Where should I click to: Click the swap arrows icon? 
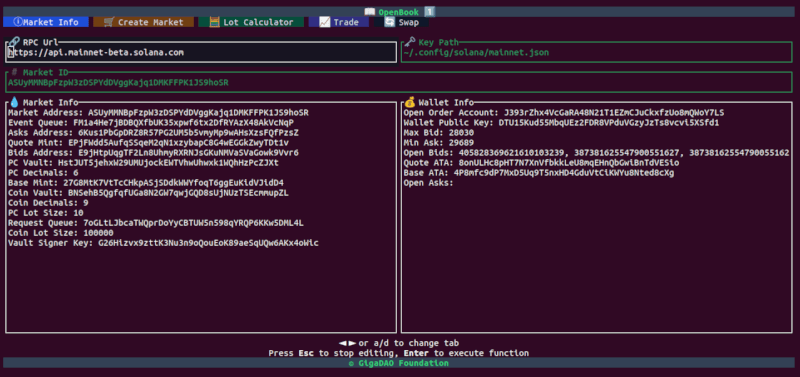pos(390,22)
